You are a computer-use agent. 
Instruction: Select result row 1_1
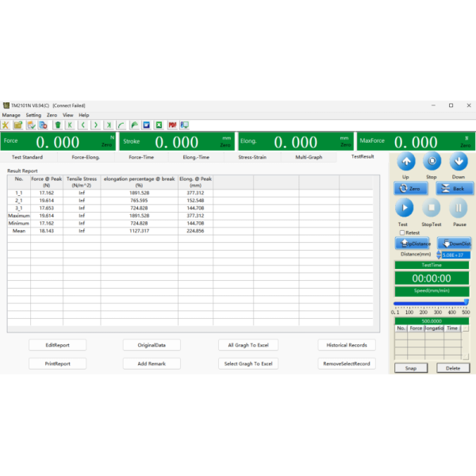[x=190, y=193]
